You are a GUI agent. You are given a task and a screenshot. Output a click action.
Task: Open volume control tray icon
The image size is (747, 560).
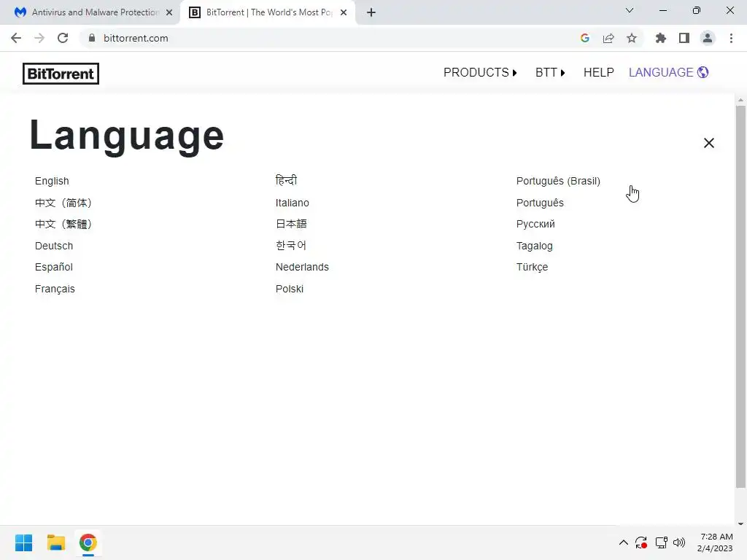click(x=679, y=542)
